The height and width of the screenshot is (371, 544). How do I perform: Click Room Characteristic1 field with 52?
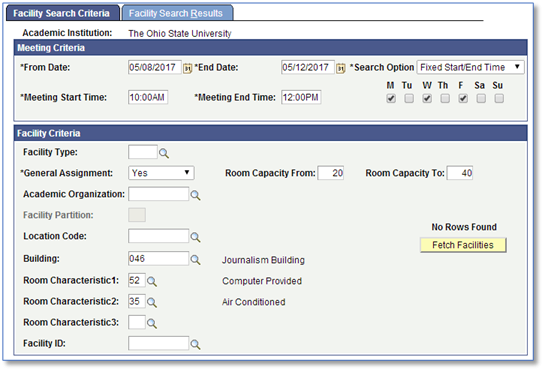pos(137,280)
